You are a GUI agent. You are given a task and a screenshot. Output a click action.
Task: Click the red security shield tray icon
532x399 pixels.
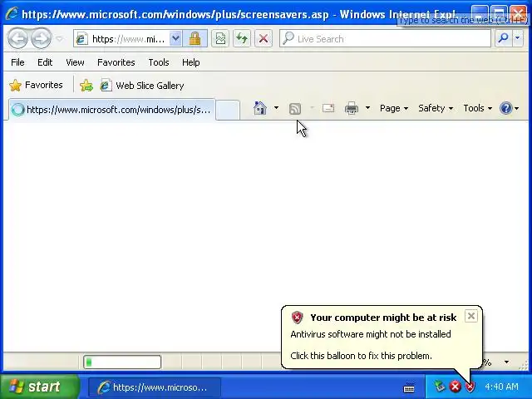coord(470,387)
